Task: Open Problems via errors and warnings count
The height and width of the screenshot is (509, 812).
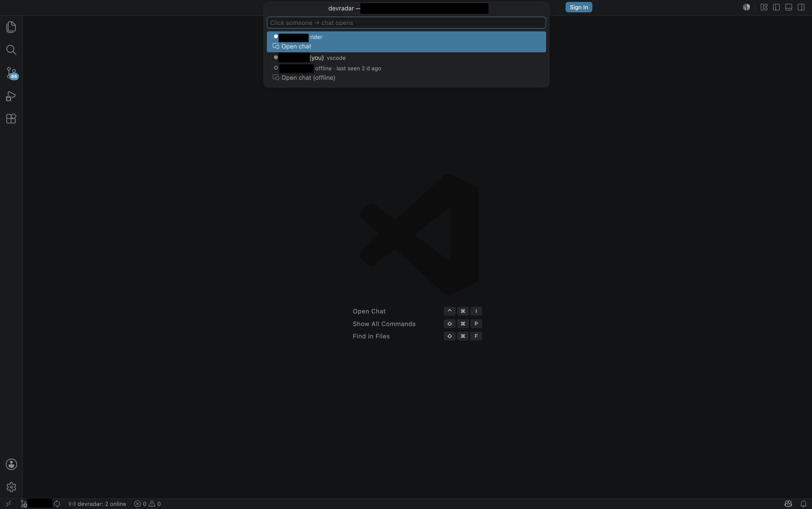Action: [147, 504]
